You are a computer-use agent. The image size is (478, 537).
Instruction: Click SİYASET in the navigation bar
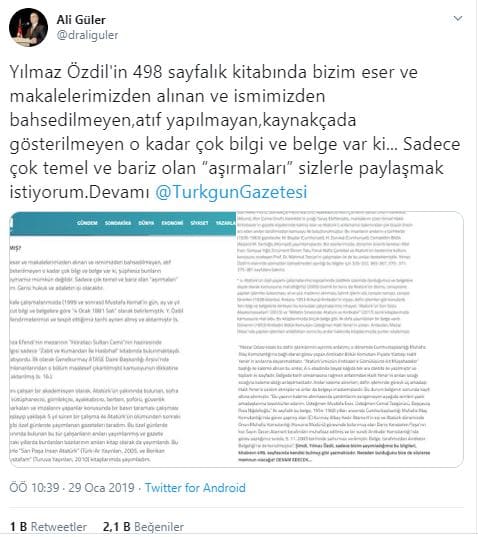199,223
